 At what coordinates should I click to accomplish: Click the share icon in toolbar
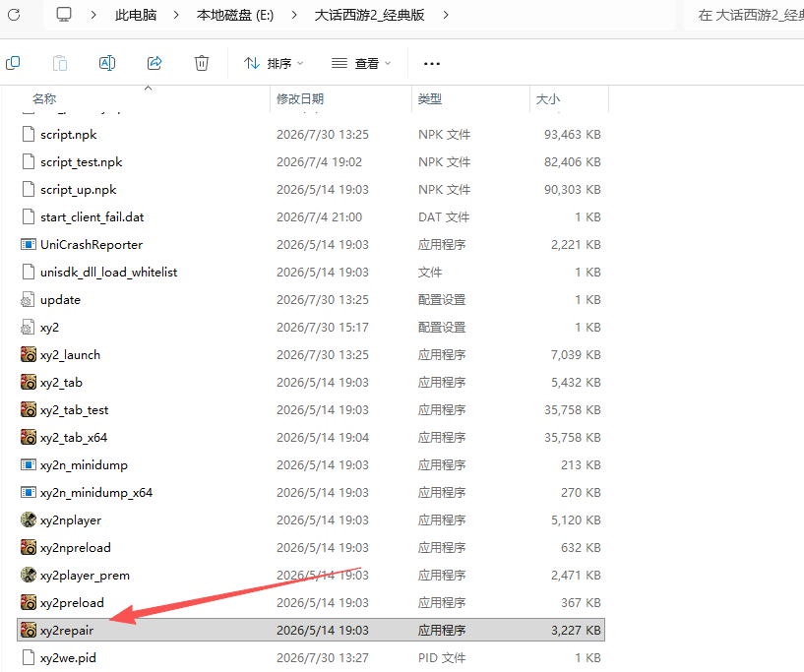(155, 63)
